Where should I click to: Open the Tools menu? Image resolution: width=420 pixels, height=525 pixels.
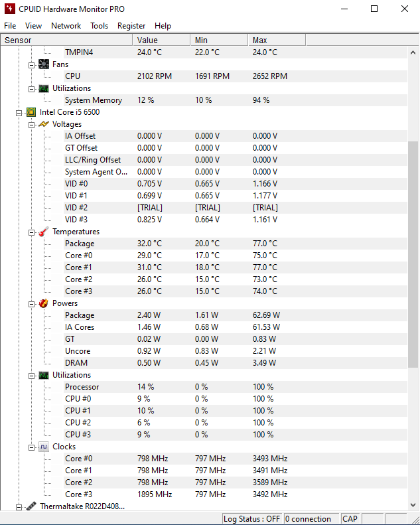point(100,26)
